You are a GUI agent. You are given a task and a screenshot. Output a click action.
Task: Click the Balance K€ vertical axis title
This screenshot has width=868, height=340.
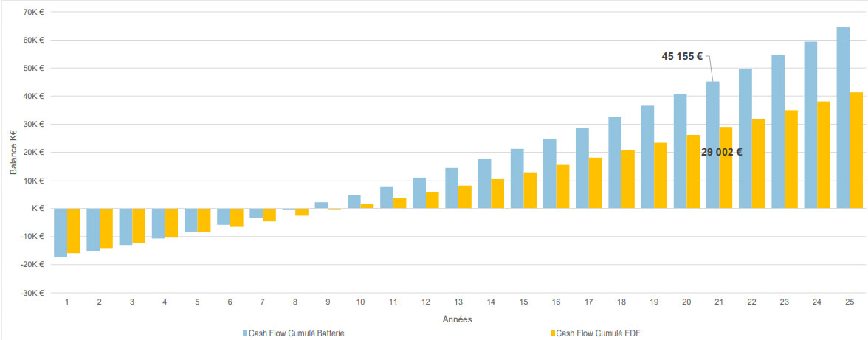click(13, 152)
